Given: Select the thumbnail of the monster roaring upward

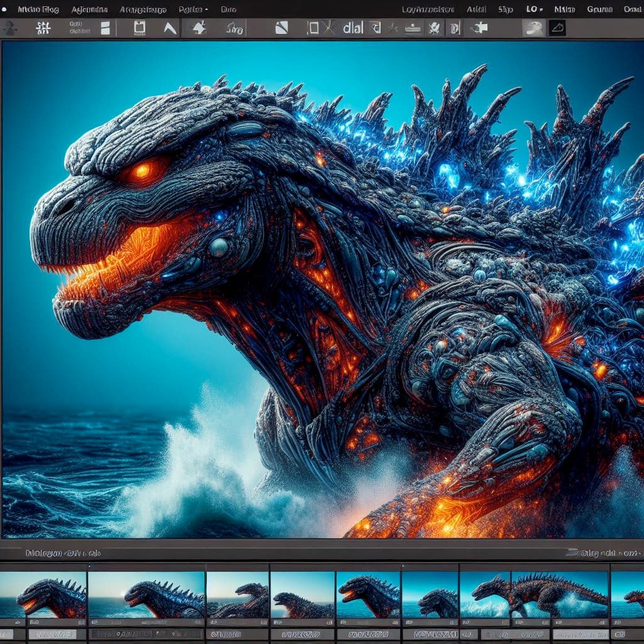Looking at the screenshot, I should tap(237, 595).
